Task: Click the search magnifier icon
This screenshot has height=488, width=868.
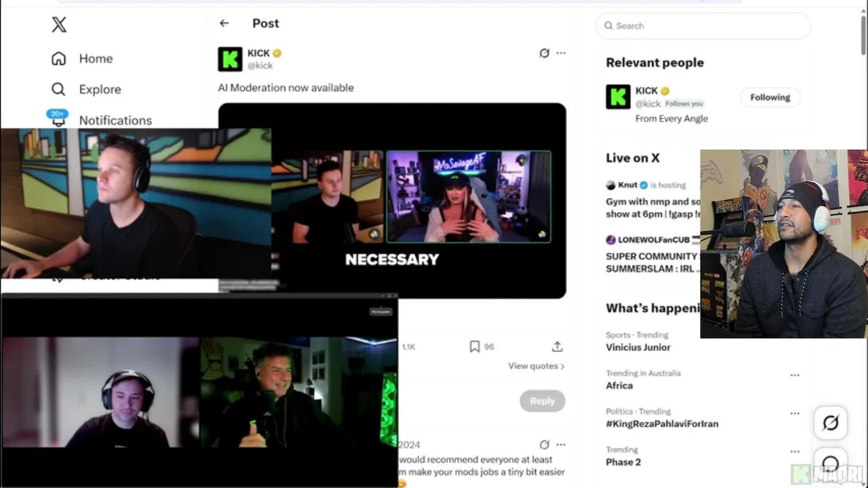Action: click(608, 26)
